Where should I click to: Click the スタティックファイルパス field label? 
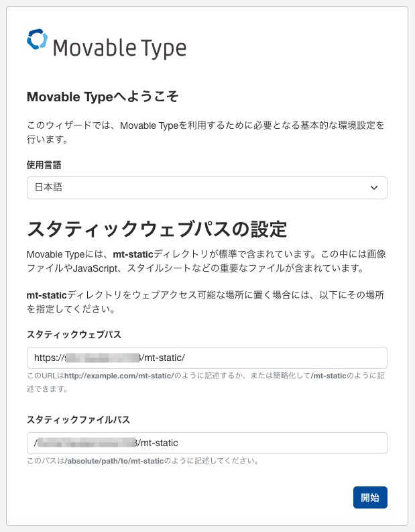[x=78, y=419]
